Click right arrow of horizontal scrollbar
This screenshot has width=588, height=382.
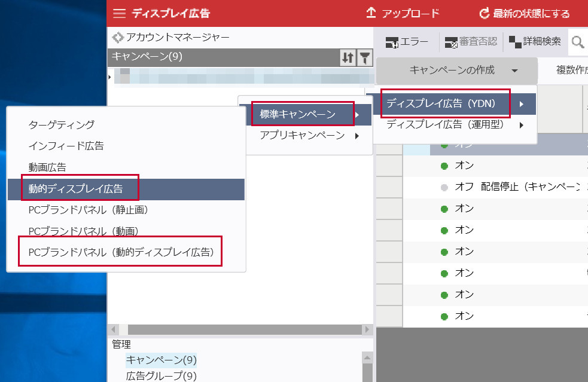tap(367, 330)
